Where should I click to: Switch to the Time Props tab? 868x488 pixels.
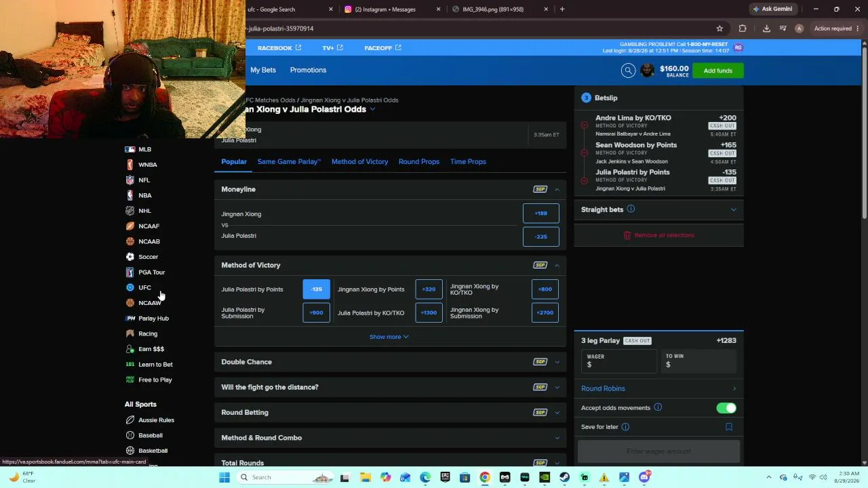pyautogui.click(x=468, y=161)
